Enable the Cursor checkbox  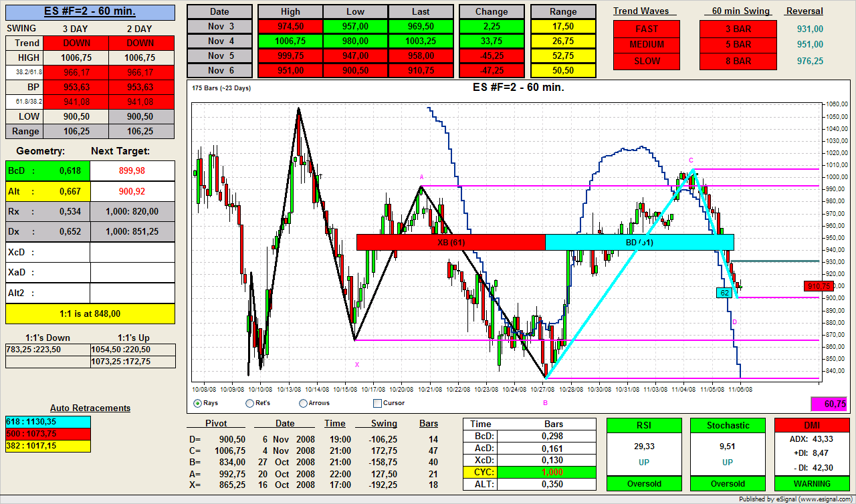coord(377,403)
